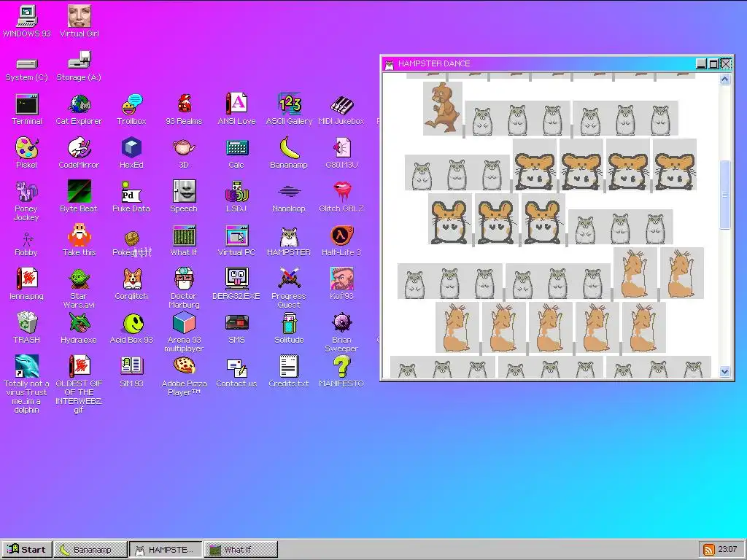
Task: Click the brown dancing bear hamster GIF
Action: (x=443, y=109)
